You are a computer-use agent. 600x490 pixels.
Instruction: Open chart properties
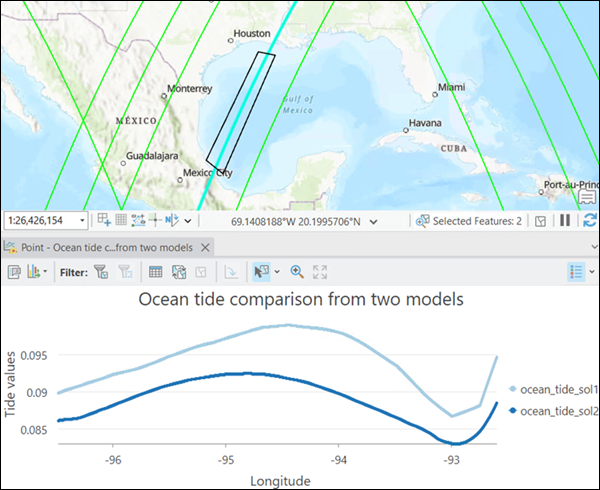pos(16,271)
